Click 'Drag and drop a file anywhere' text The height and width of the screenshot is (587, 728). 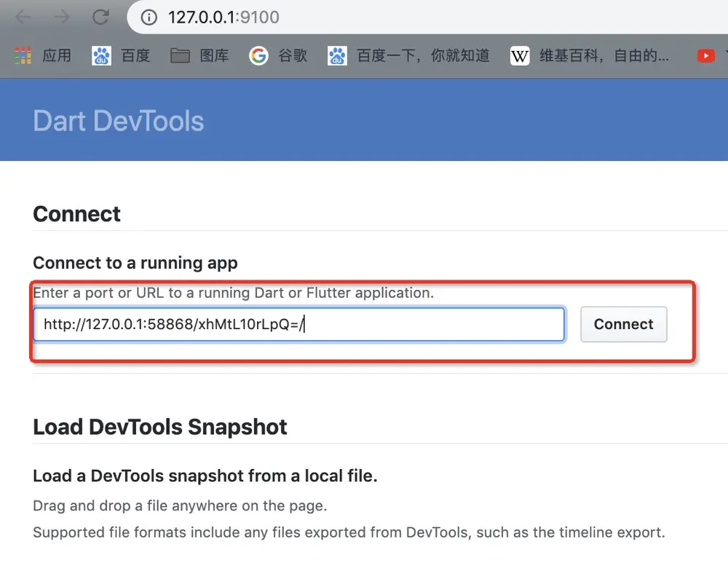[x=180, y=505]
